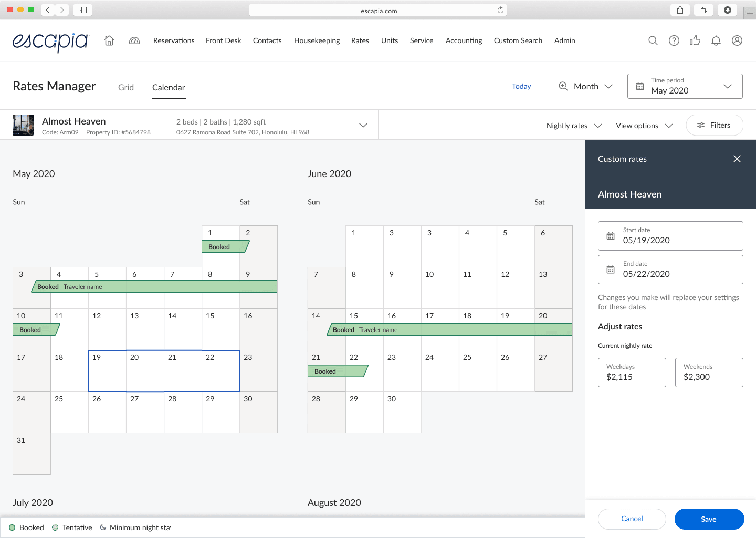Click the Minimum night stay legend icon

click(x=103, y=527)
